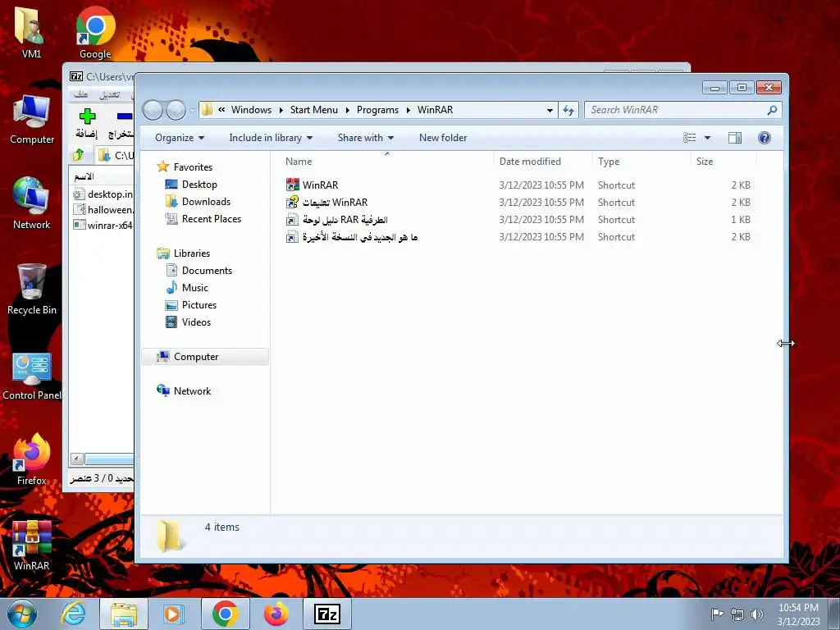Show the preview pane
This screenshot has height=630, width=840.
click(x=734, y=138)
